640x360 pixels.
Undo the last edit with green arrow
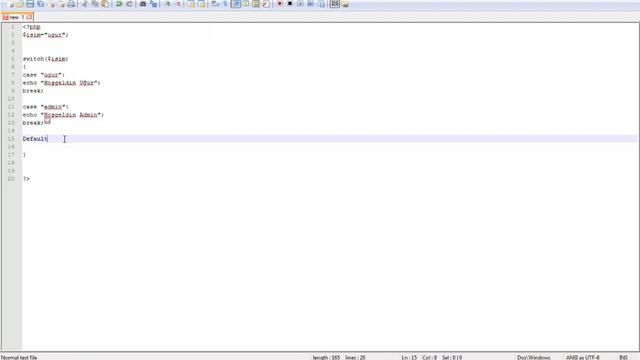point(119,4)
